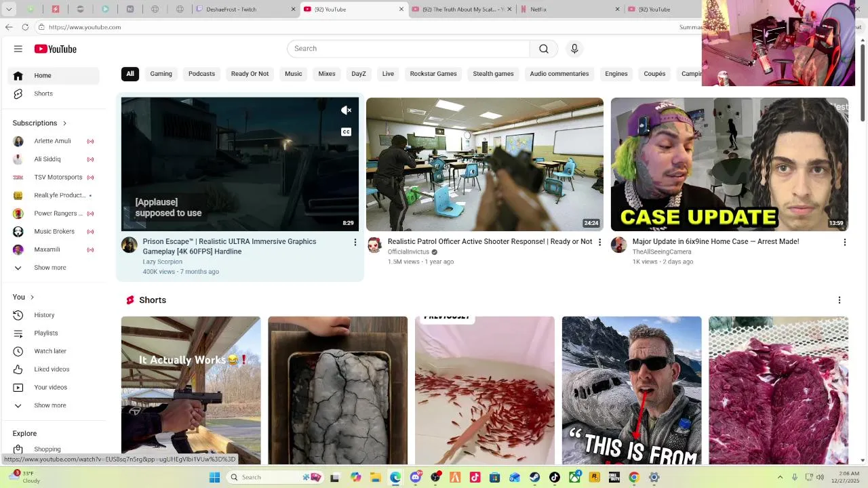Open History in the sidebar
868x488 pixels.
click(x=54, y=315)
